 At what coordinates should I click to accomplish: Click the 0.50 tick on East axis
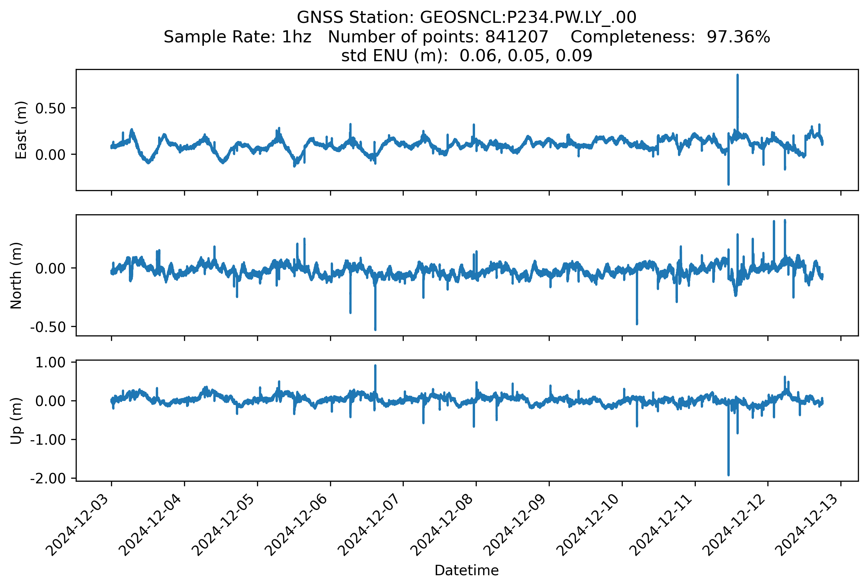(x=50, y=109)
